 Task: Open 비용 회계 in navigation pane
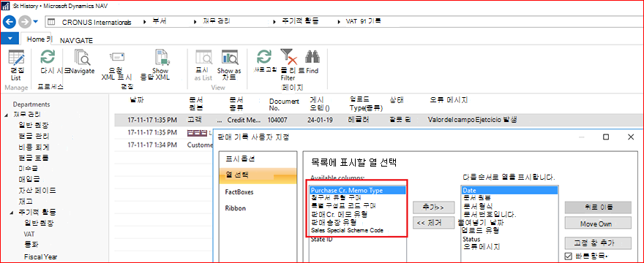pyautogui.click(x=34, y=147)
